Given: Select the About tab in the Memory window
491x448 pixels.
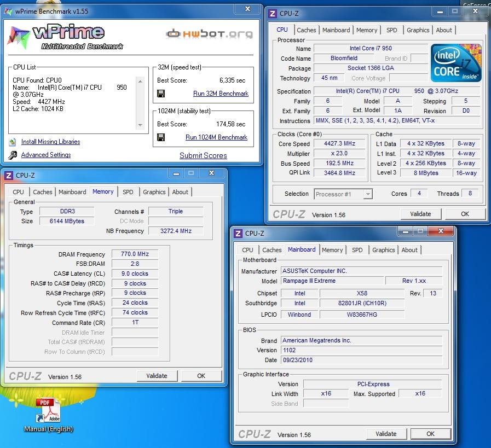Looking at the screenshot, I should tap(180, 192).
